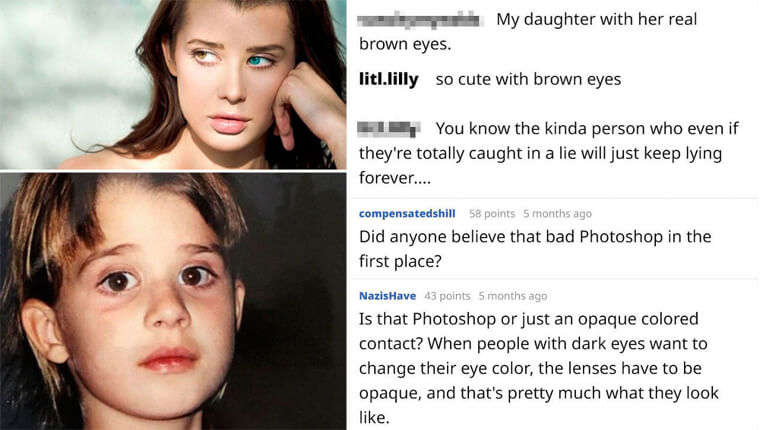
Task: Click the NazisHave '5 months ago' timestamp
Action: coord(513,296)
